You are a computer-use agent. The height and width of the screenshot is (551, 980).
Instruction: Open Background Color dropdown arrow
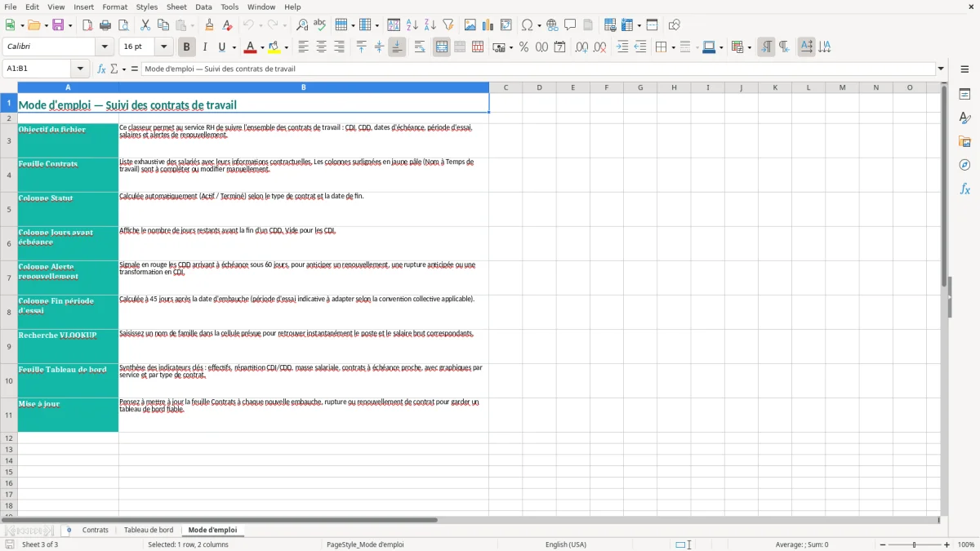tap(286, 47)
